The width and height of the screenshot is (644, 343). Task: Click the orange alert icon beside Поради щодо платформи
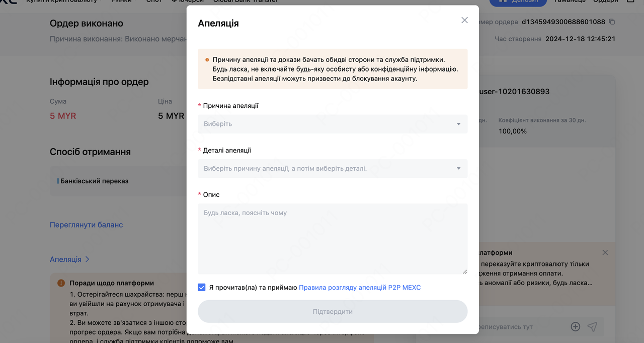(x=61, y=283)
